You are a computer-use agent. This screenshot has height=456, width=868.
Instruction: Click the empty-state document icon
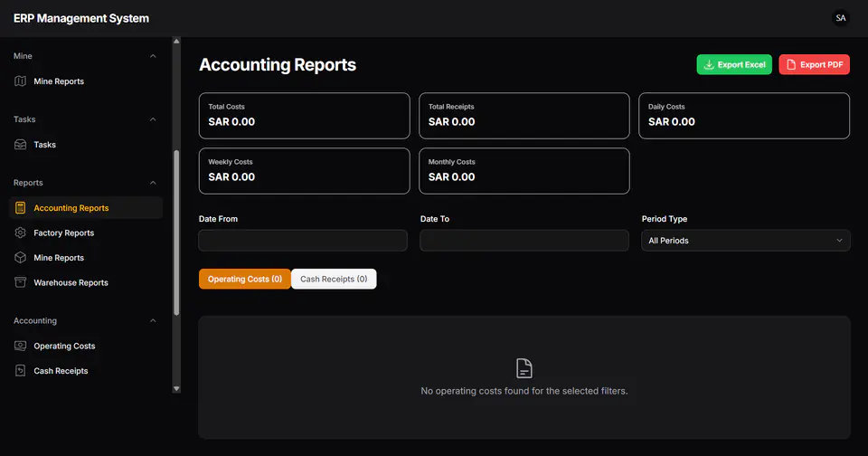[x=524, y=368]
